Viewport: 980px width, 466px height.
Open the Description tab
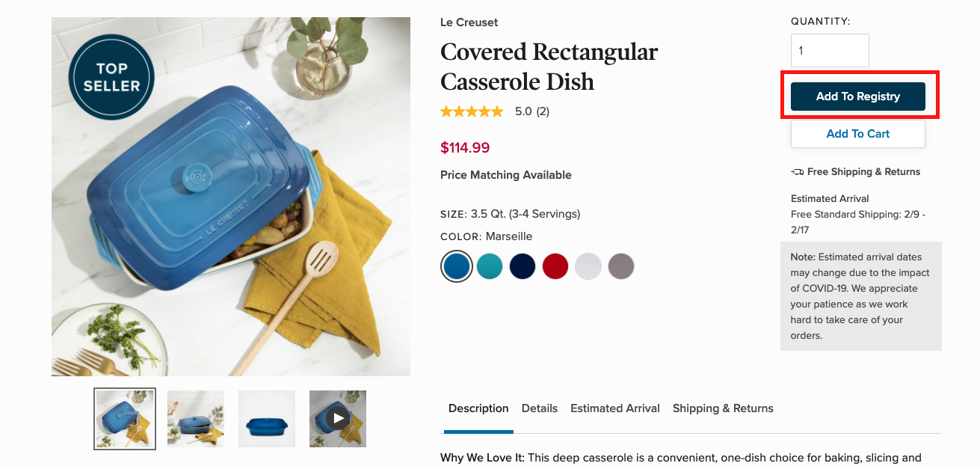(x=478, y=408)
